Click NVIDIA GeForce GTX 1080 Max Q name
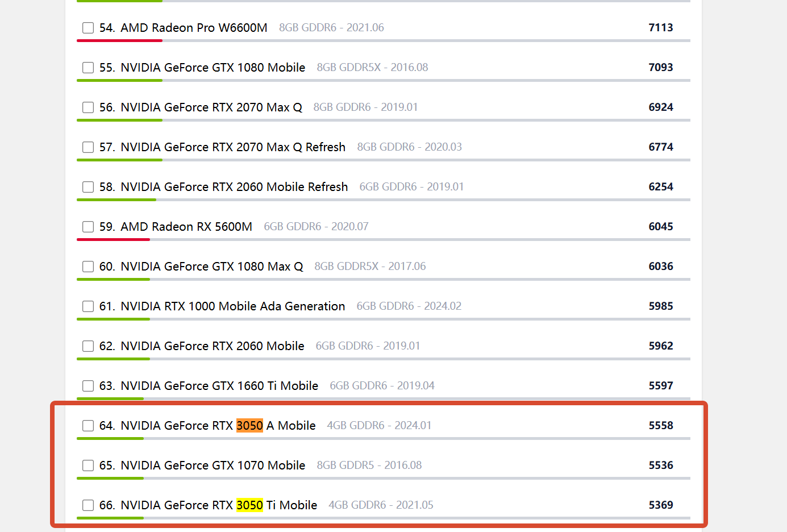 coord(212,267)
